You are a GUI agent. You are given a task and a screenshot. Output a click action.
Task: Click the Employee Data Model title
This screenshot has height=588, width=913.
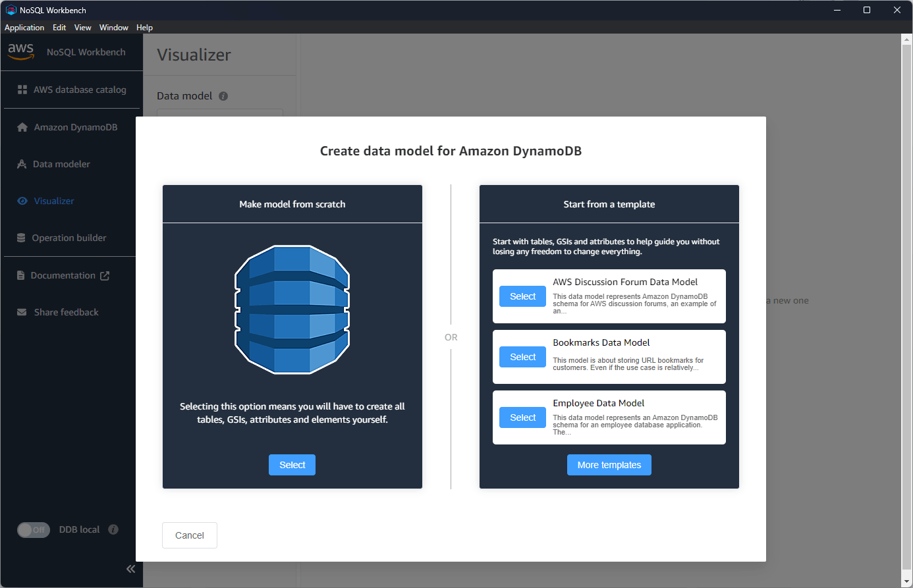(x=599, y=403)
